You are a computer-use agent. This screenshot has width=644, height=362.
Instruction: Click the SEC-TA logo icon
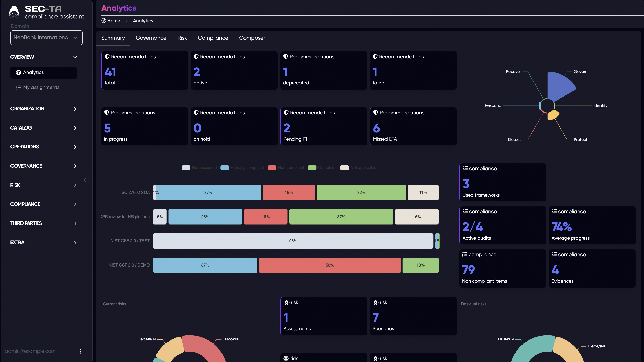pos(14,12)
